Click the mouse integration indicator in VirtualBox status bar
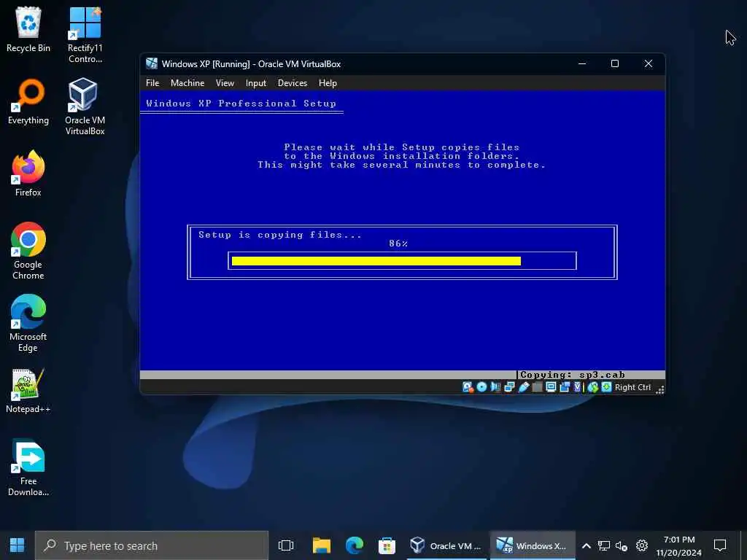Viewport: 747px width, 560px height. click(593, 387)
